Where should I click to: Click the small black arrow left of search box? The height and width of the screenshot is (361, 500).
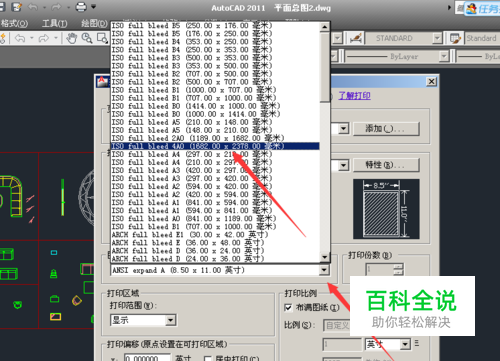[449, 7]
